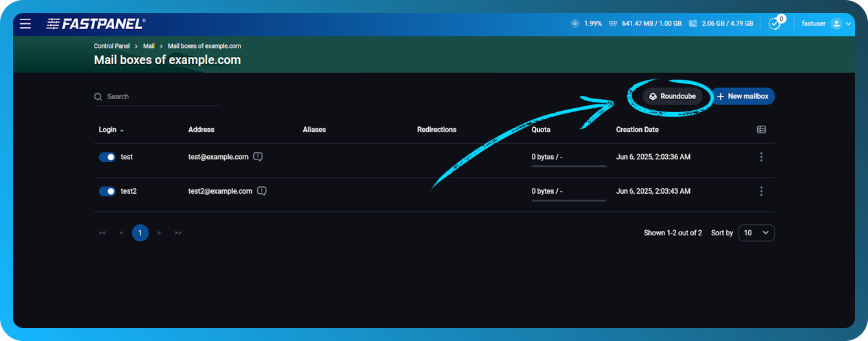Click the comment icon next to test2@example.com
This screenshot has width=868, height=341.
(x=262, y=191)
